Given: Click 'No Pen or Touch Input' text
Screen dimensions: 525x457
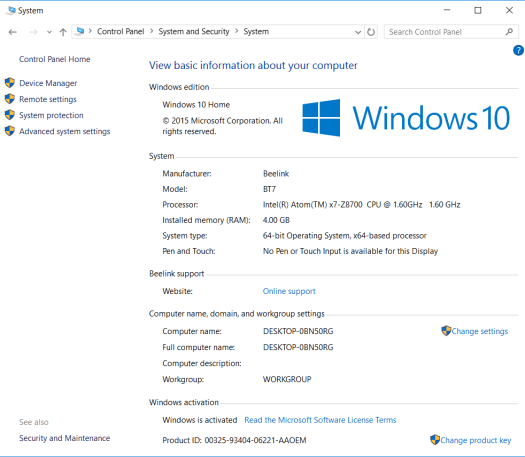Looking at the screenshot, I should (303, 251).
